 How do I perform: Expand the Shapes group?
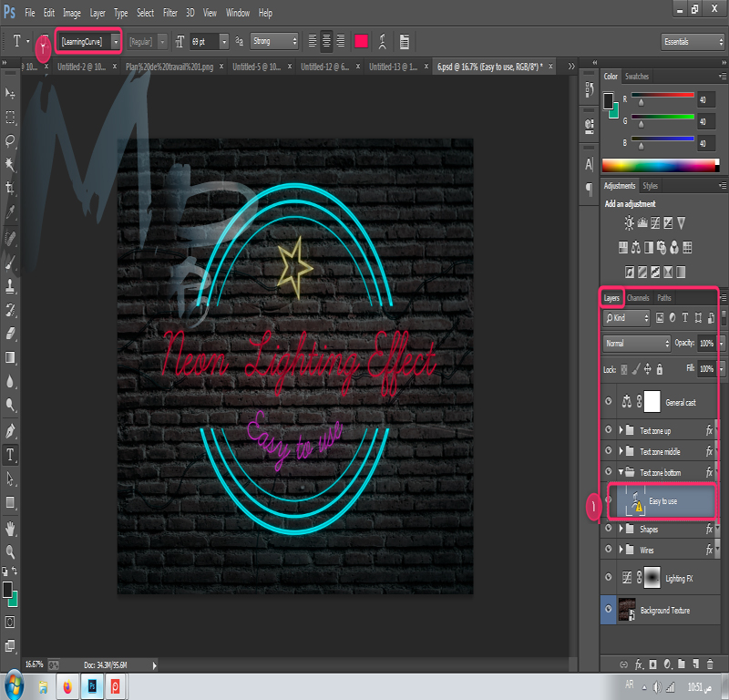coord(621,529)
